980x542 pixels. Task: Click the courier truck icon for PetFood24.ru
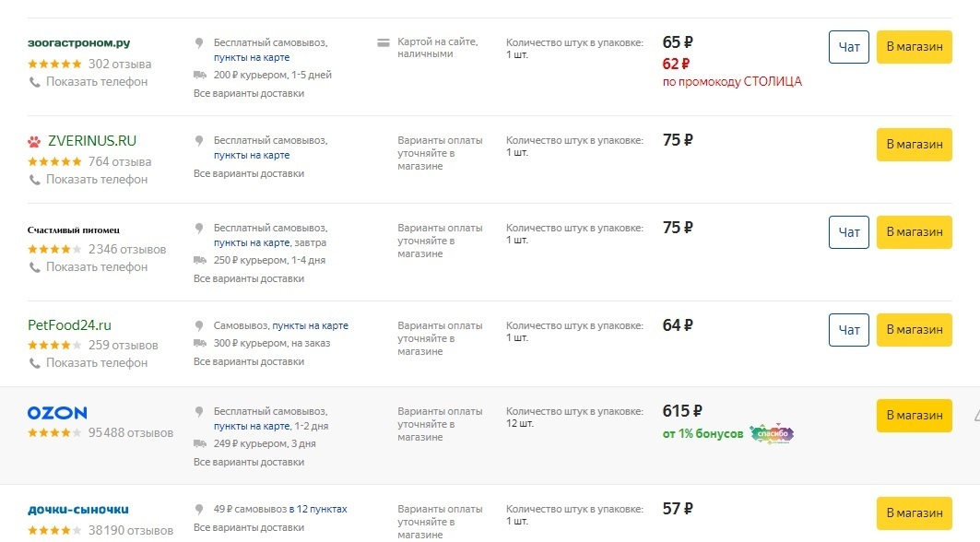tap(200, 344)
